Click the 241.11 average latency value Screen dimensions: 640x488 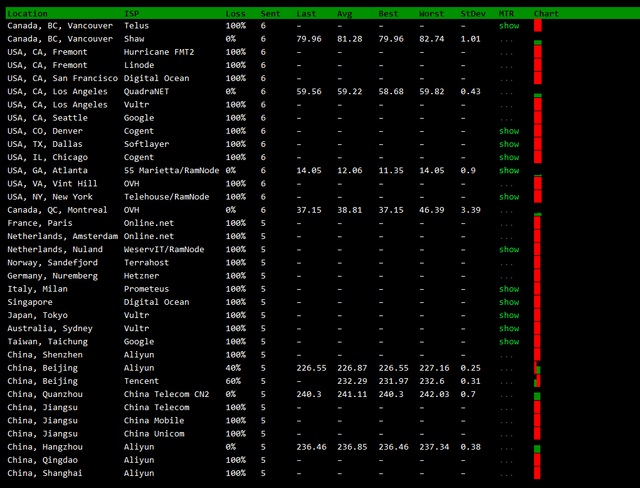pos(352,394)
